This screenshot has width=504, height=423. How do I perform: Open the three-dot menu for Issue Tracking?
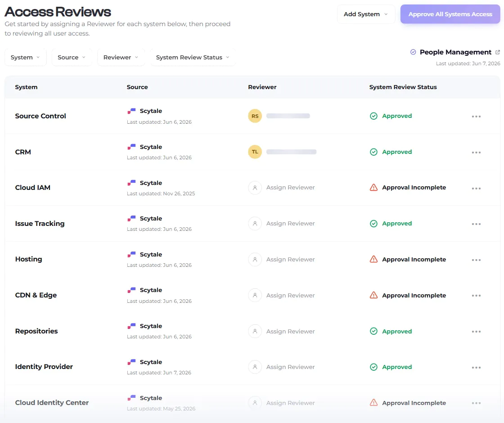pos(476,224)
